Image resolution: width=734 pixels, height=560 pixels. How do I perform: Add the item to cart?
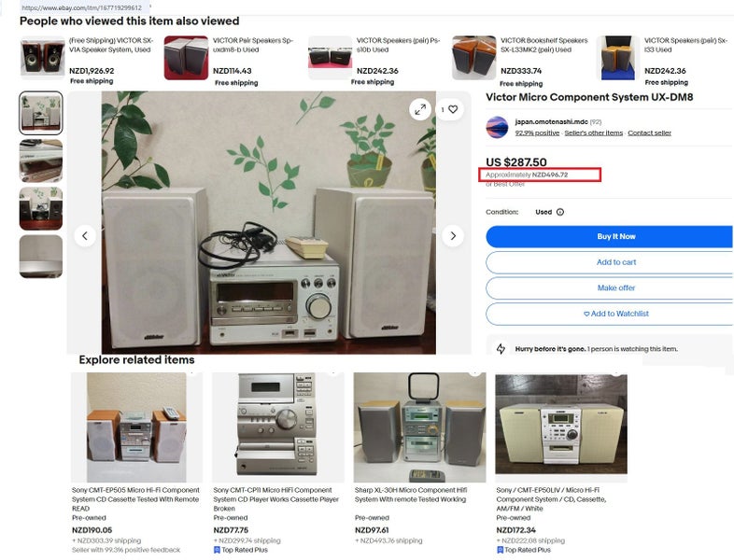pos(610,262)
